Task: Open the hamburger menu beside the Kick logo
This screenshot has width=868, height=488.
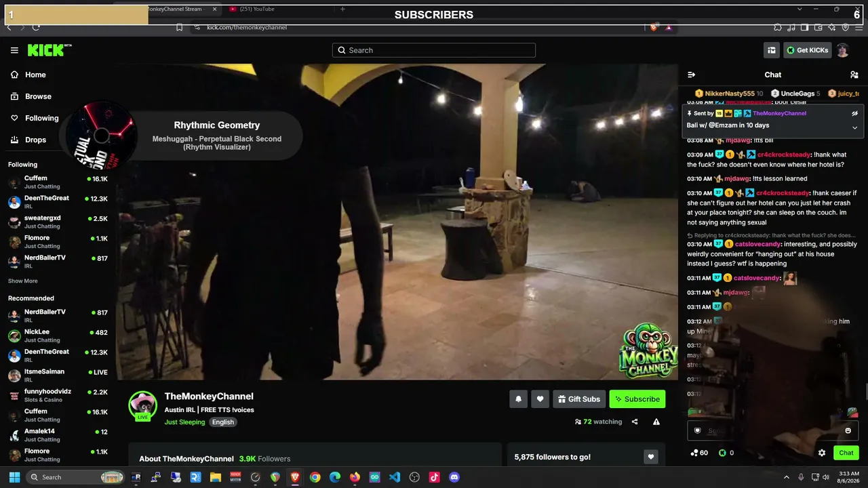Action: click(14, 50)
